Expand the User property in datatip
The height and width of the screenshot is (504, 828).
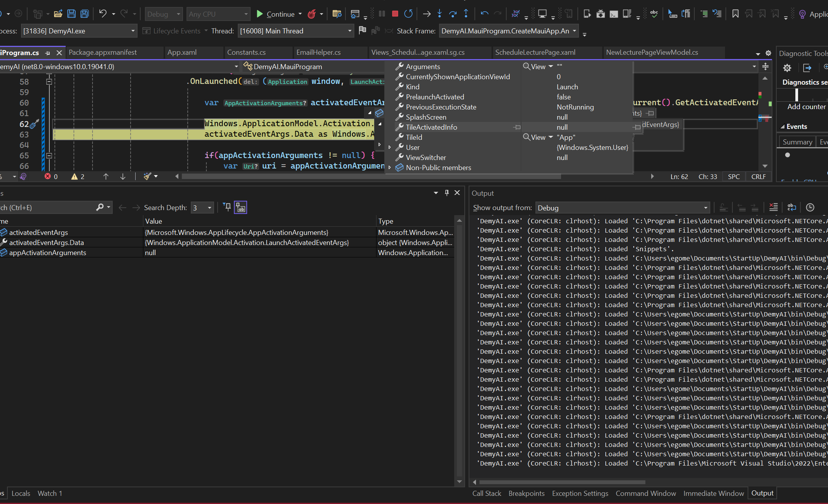390,148
